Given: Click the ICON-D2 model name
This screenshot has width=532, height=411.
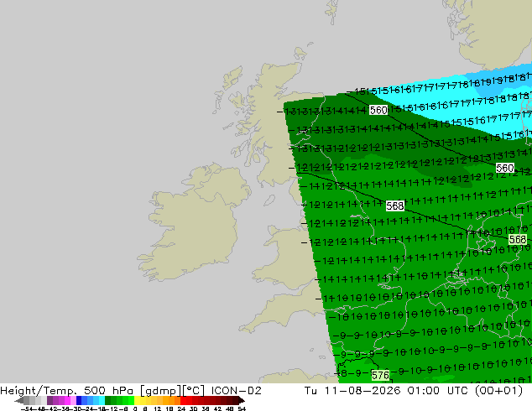Looking at the screenshot, I should [236, 391].
